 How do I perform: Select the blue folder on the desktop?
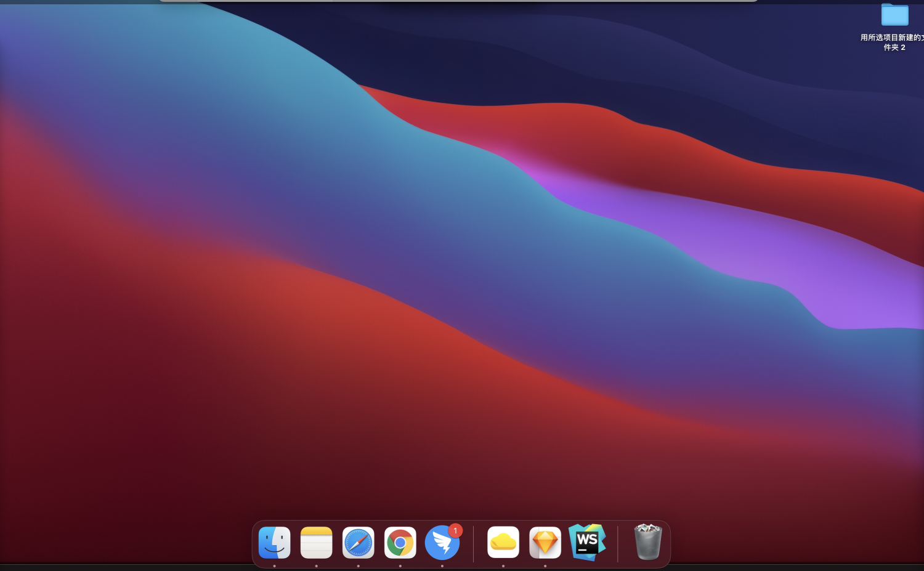click(895, 15)
